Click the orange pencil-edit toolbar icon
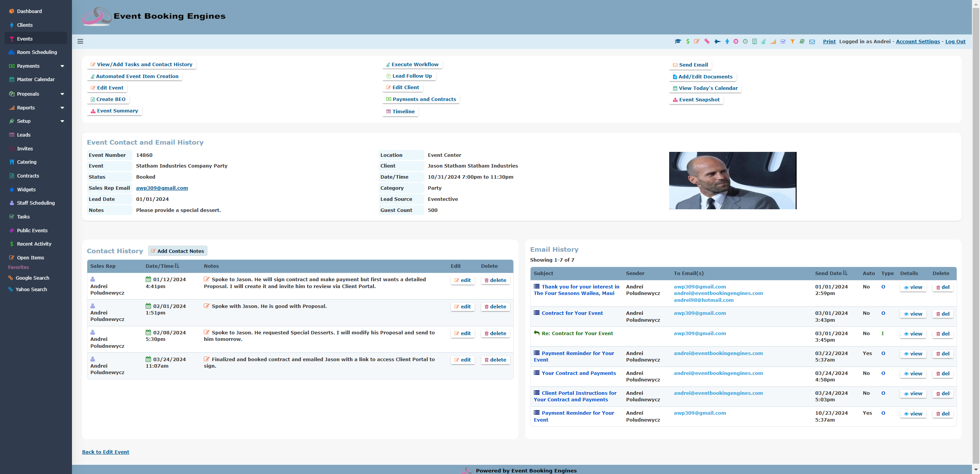The image size is (980, 474). [697, 41]
